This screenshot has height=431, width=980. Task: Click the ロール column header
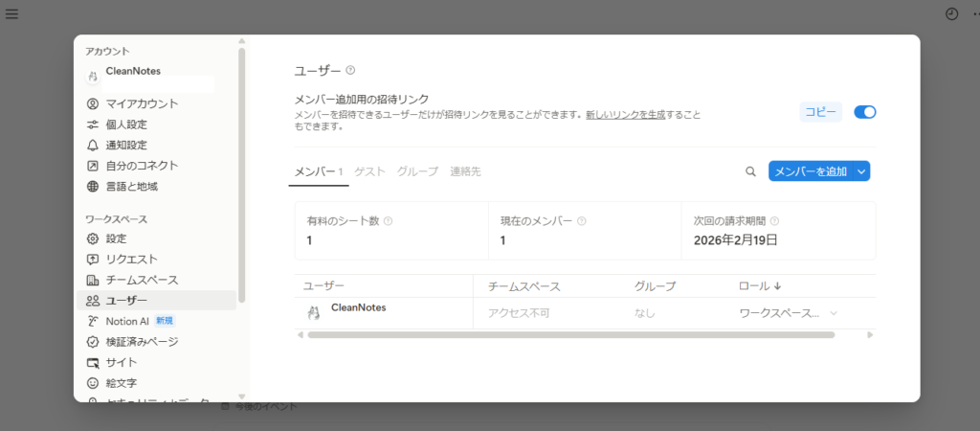(x=754, y=285)
